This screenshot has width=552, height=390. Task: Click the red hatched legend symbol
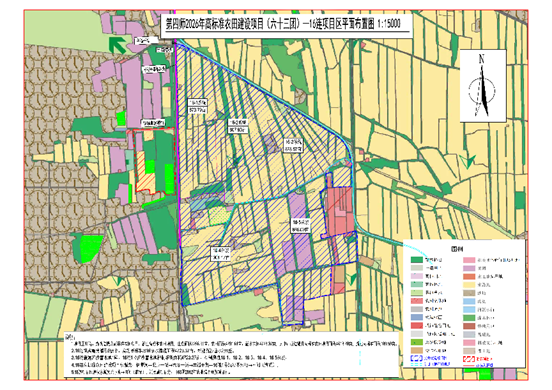469,359
